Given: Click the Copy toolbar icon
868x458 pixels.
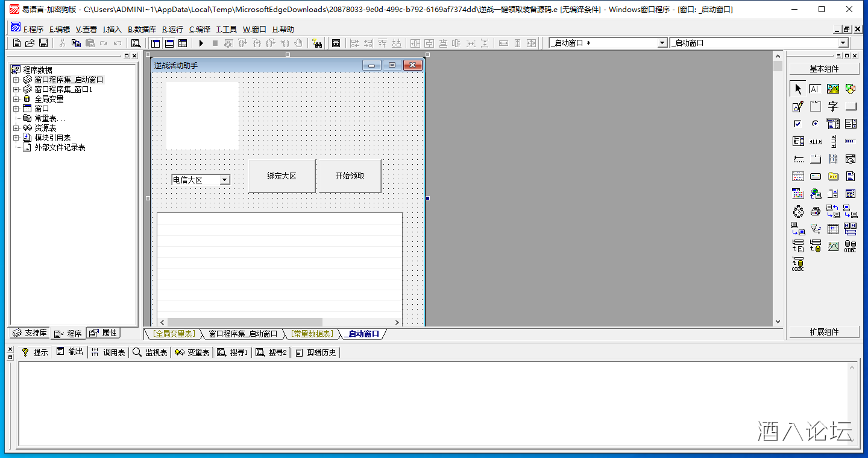Looking at the screenshot, I should pyautogui.click(x=76, y=43).
